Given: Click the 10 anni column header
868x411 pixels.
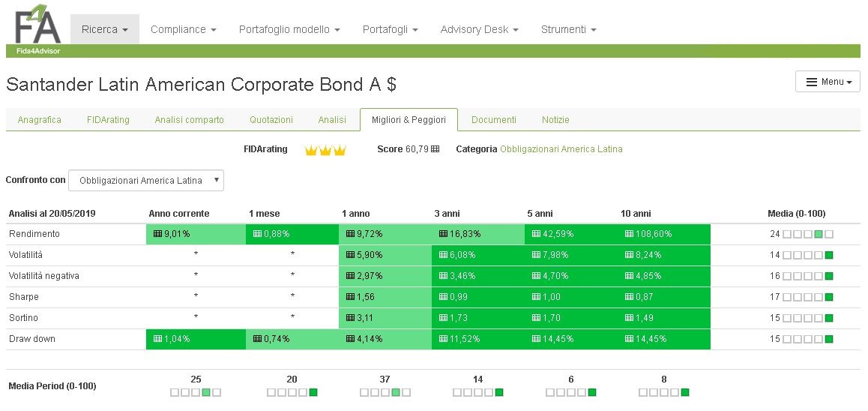Looking at the screenshot, I should click(636, 214).
